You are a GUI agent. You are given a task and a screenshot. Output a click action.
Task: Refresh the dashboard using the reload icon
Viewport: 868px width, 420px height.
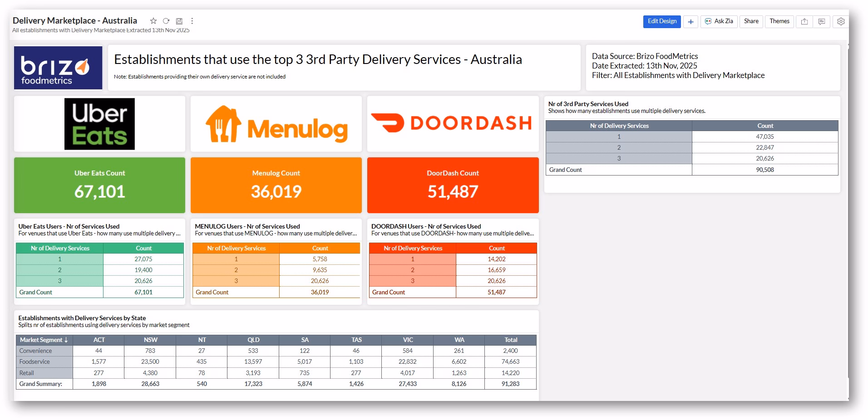166,21
